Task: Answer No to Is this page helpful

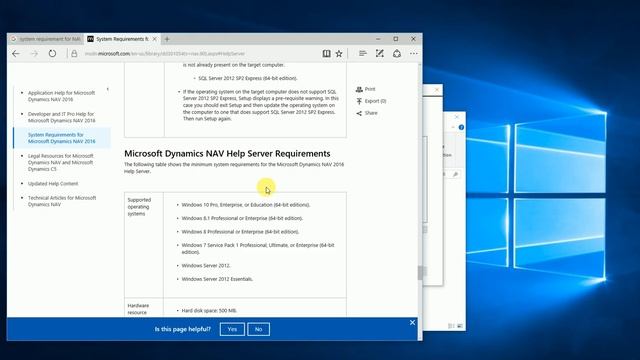Action: [258, 329]
